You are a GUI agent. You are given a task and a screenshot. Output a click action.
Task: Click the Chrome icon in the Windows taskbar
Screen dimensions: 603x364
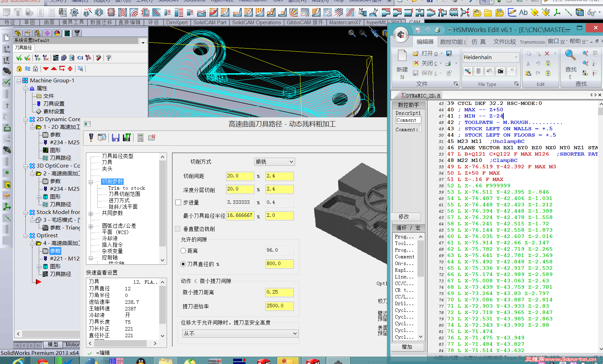43,361
